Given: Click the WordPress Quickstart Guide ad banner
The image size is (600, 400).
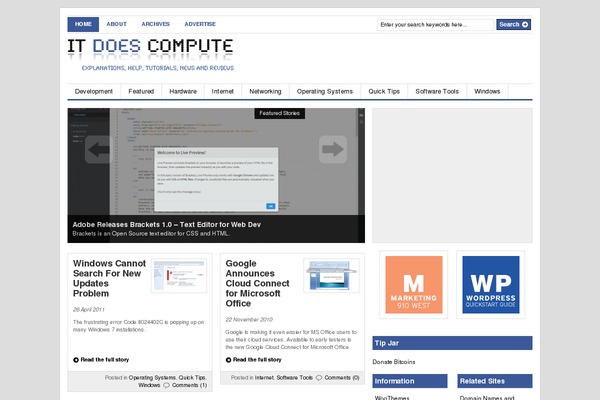Looking at the screenshot, I should (x=491, y=285).
